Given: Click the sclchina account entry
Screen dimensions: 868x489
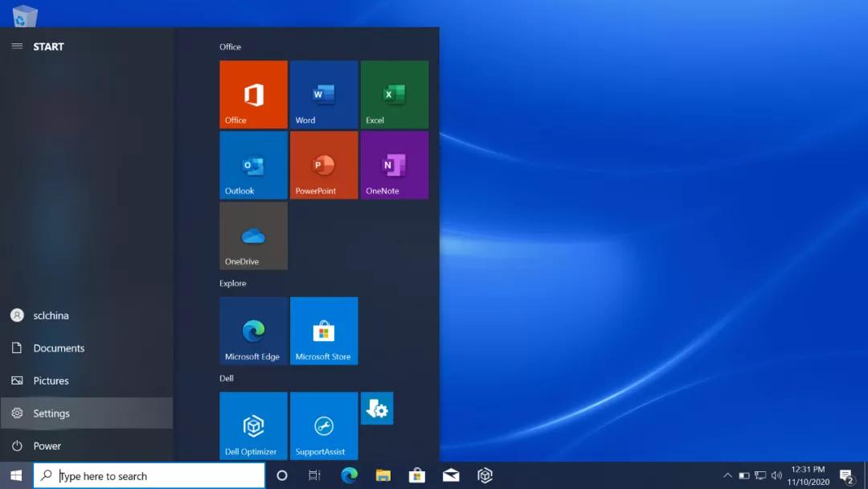Looking at the screenshot, I should pyautogui.click(x=51, y=315).
